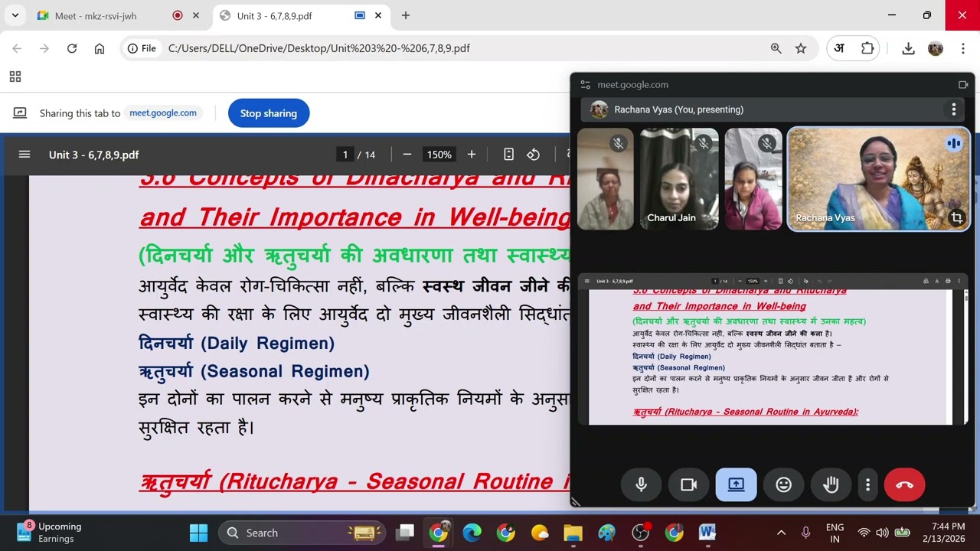Select the Charul Jain video tile

tap(679, 179)
